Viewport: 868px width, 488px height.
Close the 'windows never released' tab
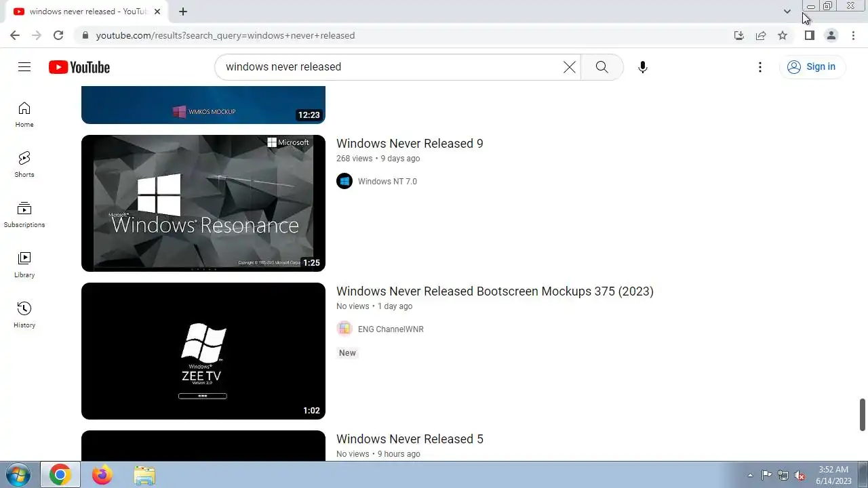[x=157, y=12]
